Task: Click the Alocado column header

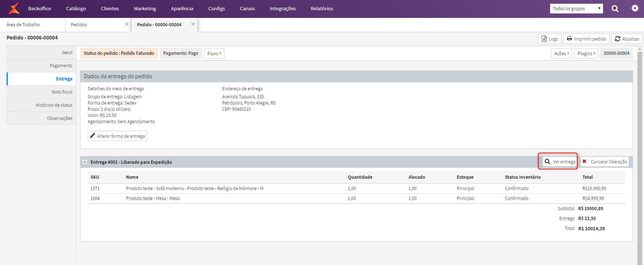Action: pos(417,177)
